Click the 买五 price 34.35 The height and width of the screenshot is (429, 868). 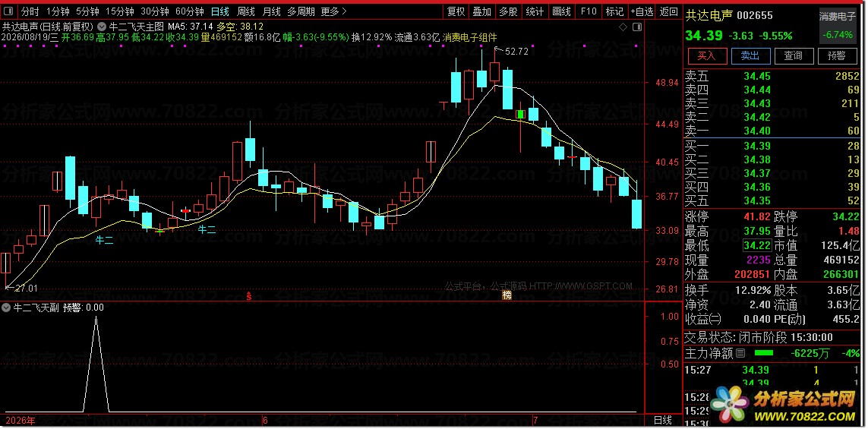point(756,200)
